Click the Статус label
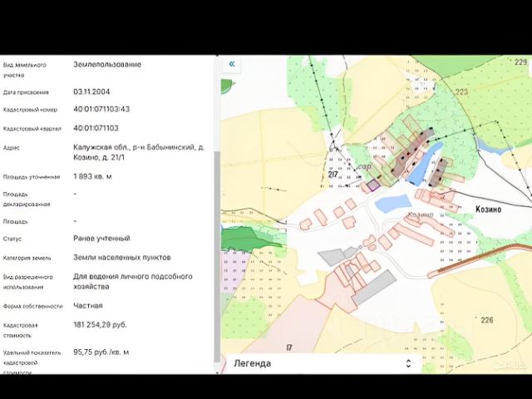532x399 pixels. [x=12, y=239]
